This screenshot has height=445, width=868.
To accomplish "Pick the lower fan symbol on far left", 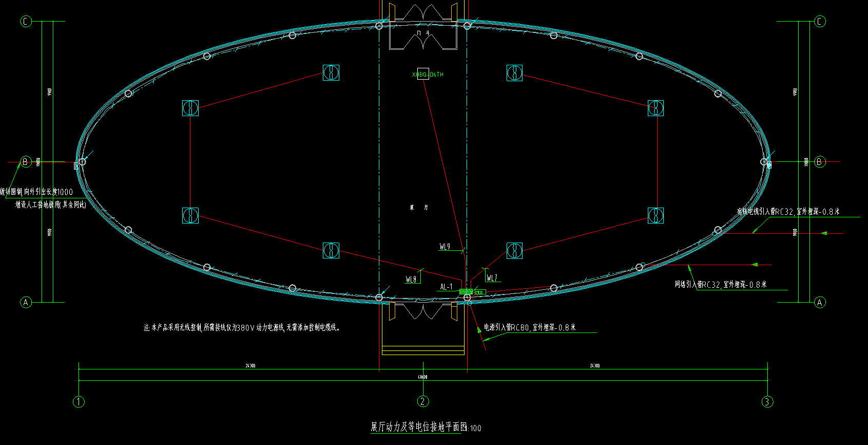I will 190,215.
